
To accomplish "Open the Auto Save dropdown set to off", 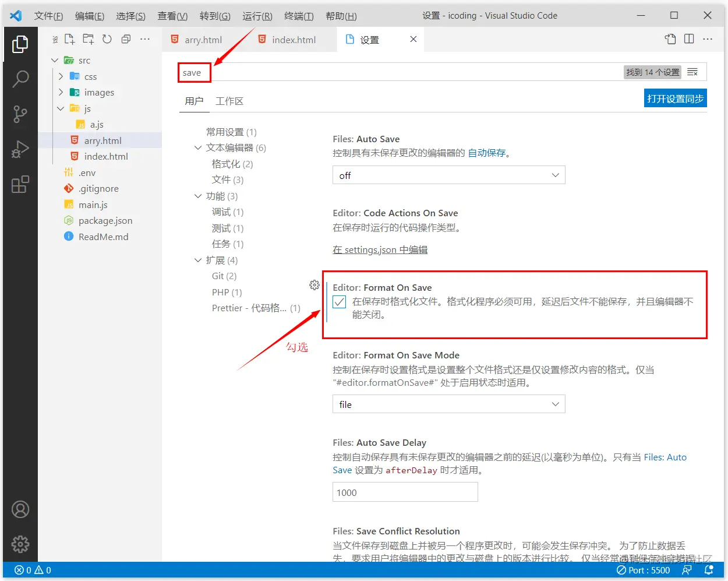I will pyautogui.click(x=449, y=175).
